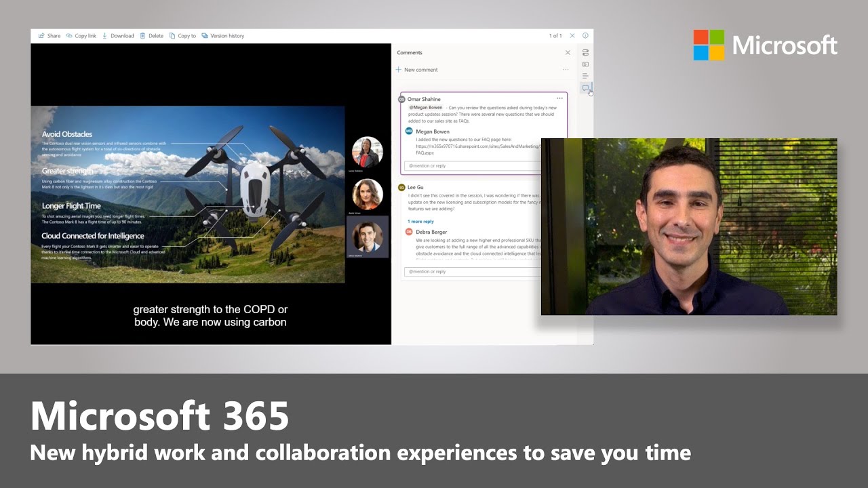Click the 'Lee Gu' commenter name
Image resolution: width=868 pixels, height=488 pixels.
click(x=416, y=187)
